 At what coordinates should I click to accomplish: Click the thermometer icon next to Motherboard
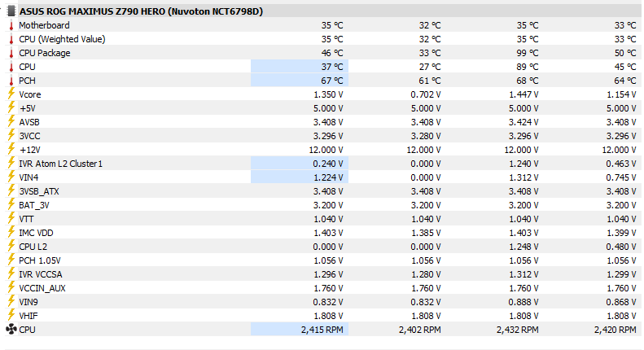pos(11,25)
